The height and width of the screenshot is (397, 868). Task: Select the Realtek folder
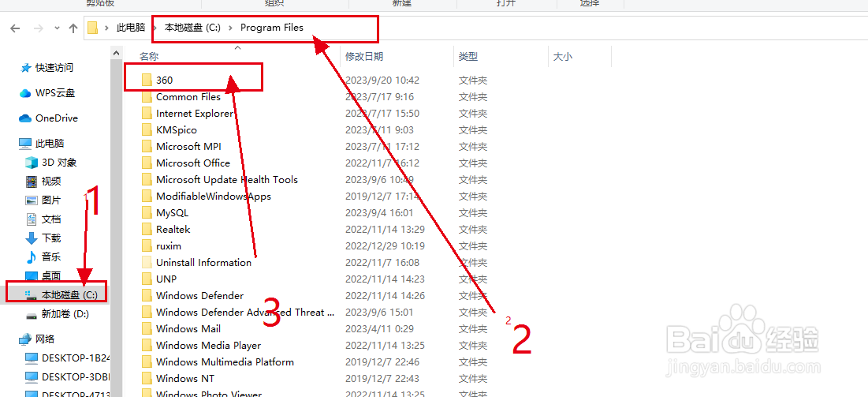(173, 229)
